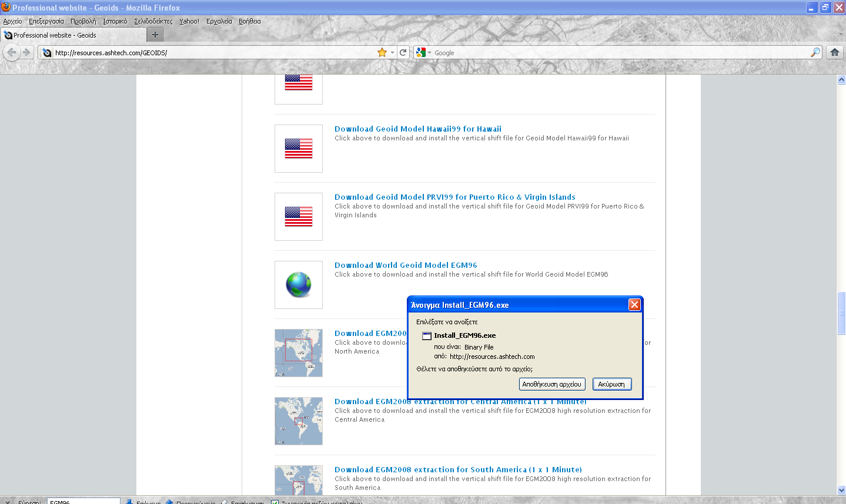Click the scrollbar down arrow
Screen dimensions: 846x504
click(841, 490)
